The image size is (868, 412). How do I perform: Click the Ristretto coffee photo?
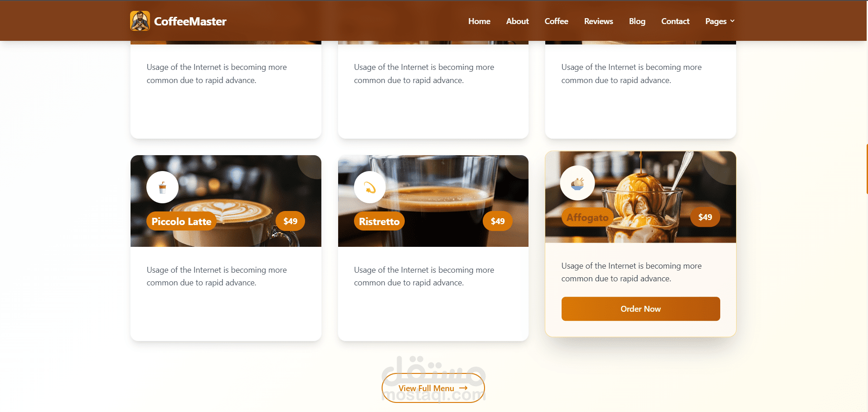click(433, 201)
